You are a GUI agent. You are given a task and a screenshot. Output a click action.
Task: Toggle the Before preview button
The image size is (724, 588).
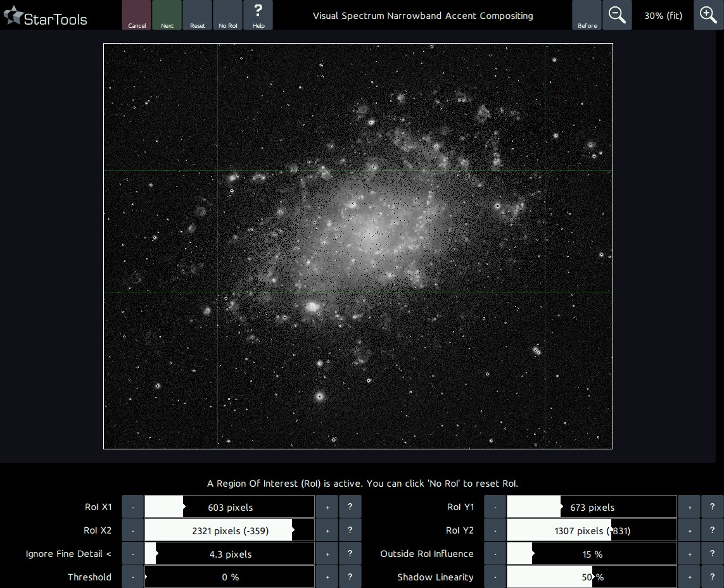click(x=587, y=15)
